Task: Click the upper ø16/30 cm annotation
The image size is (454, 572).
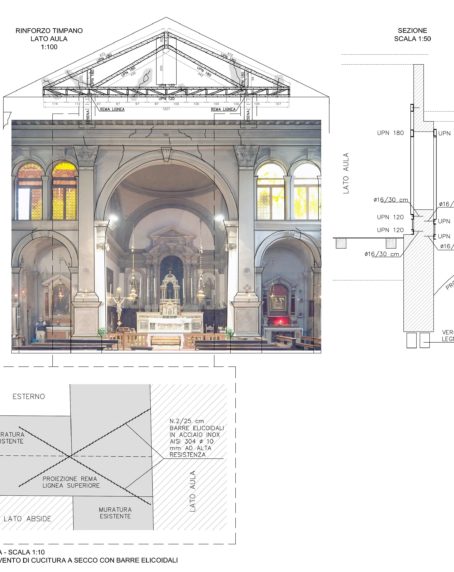Action: (x=391, y=200)
